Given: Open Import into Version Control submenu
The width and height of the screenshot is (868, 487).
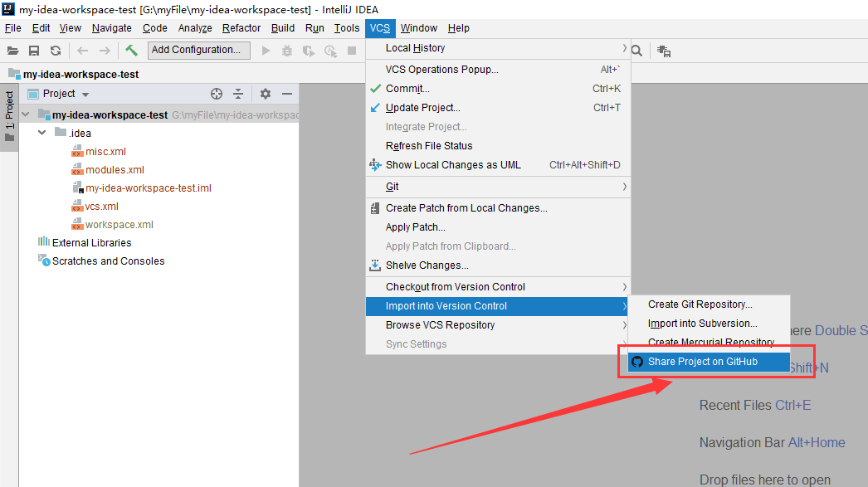Looking at the screenshot, I should pos(498,306).
